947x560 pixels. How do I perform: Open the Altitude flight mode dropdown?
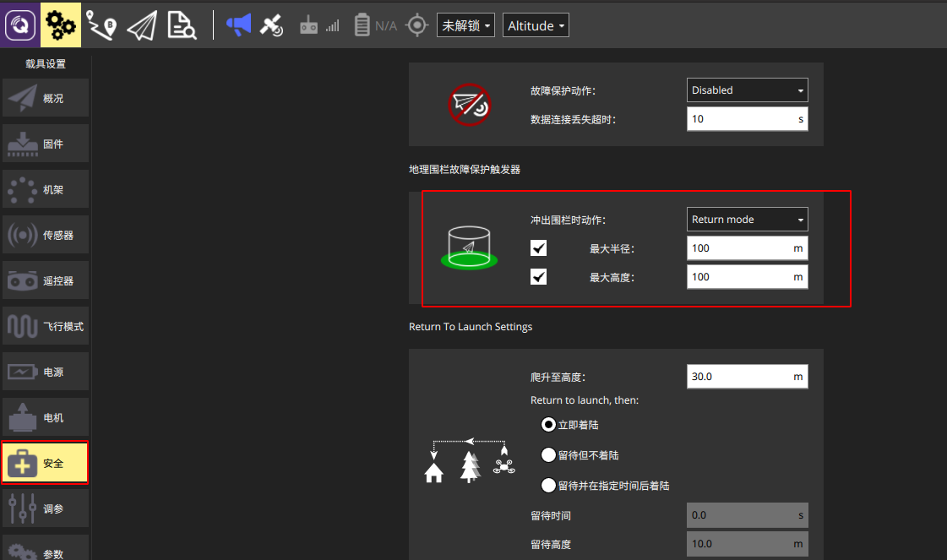click(536, 25)
